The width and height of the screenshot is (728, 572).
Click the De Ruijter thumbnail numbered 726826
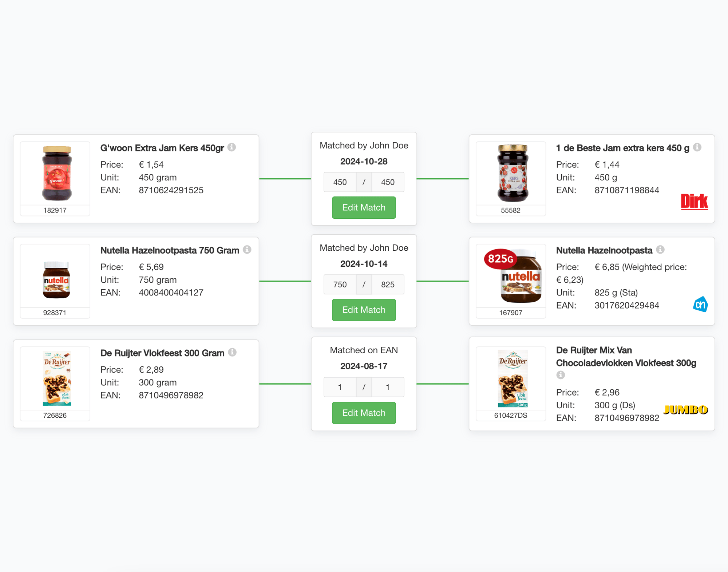pyautogui.click(x=56, y=379)
